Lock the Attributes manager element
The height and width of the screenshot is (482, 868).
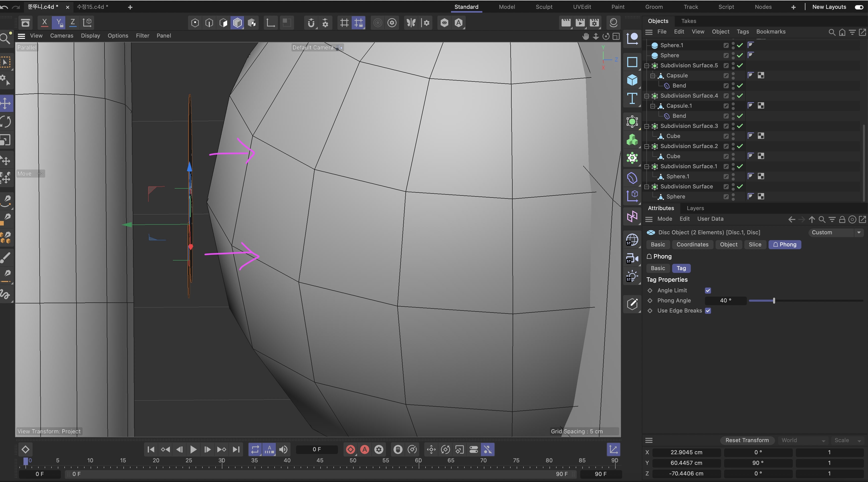[842, 220]
